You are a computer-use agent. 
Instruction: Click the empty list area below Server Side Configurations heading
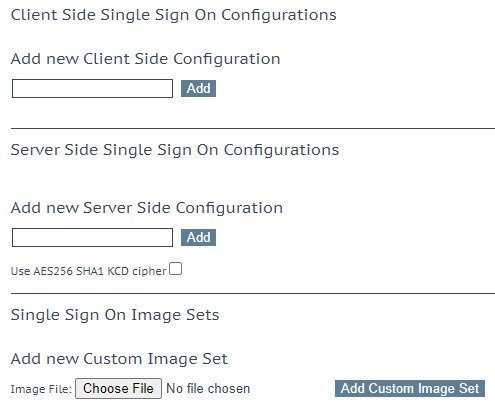pos(253,179)
